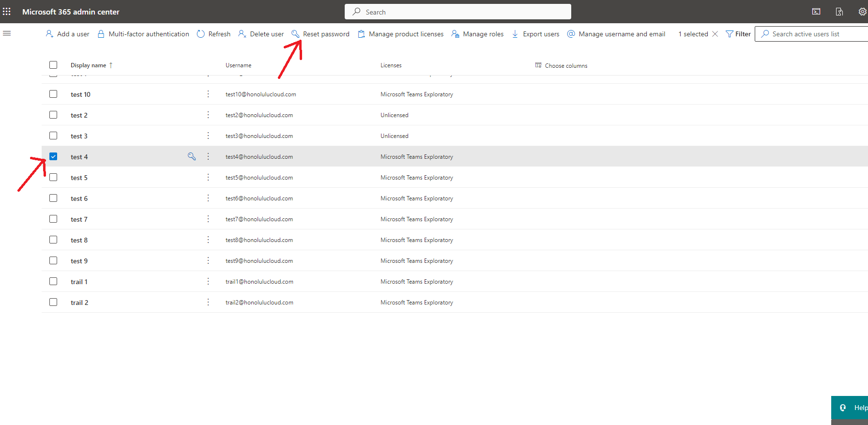Screen dimensions: 868x425
Task: Click the Refresh icon in toolbar
Action: [x=201, y=34]
